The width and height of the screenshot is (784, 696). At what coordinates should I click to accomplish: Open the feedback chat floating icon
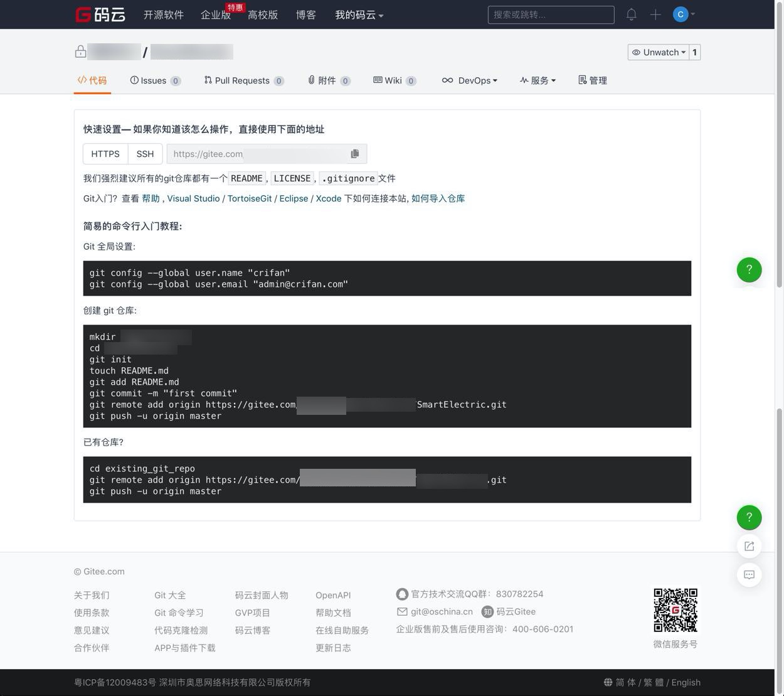pos(749,575)
